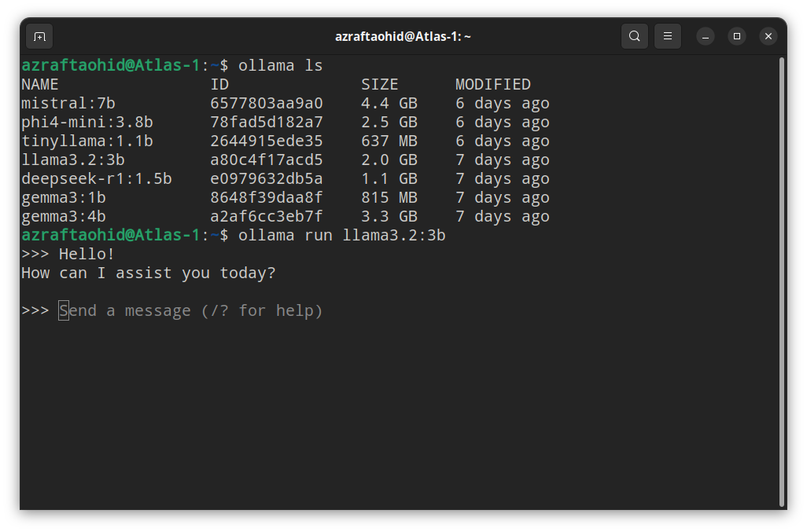Maximize the terminal window

(x=736, y=36)
